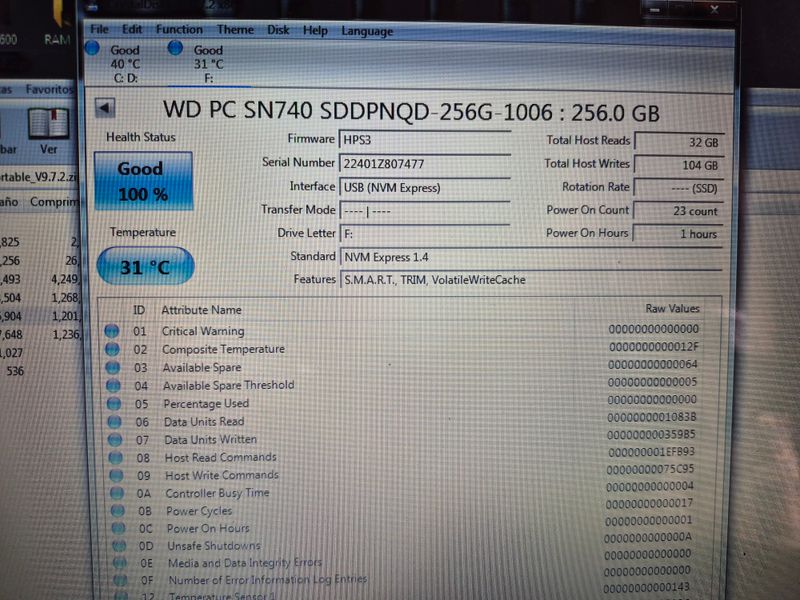
Task: Click the Firmware field HPS3
Action: tap(424, 140)
